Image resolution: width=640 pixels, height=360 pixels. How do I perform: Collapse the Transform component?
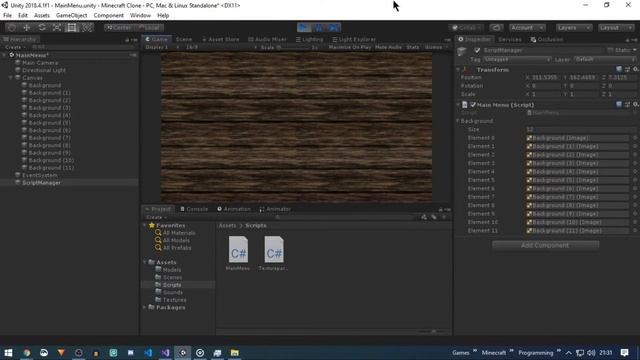(x=458, y=70)
